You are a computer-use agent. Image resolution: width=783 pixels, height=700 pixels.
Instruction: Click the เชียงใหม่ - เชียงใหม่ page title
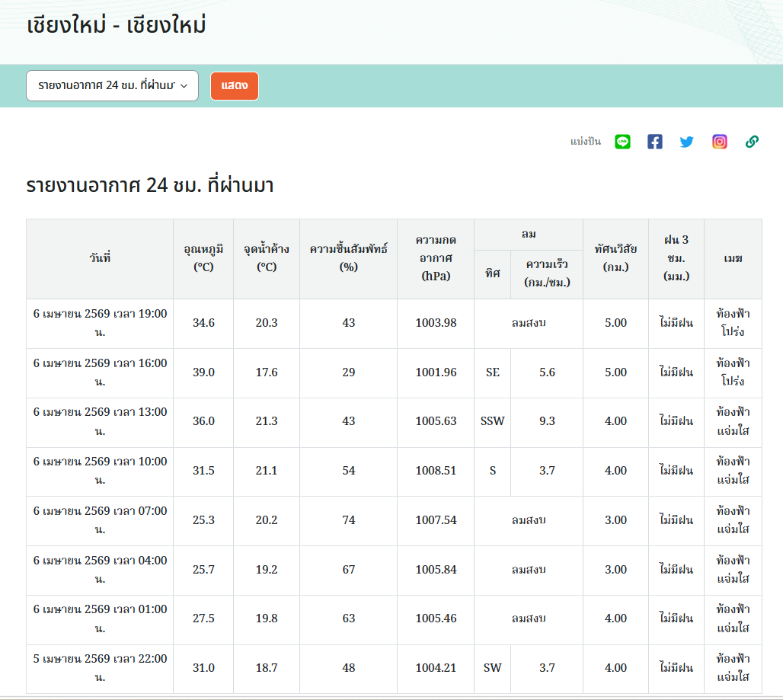click(x=117, y=25)
